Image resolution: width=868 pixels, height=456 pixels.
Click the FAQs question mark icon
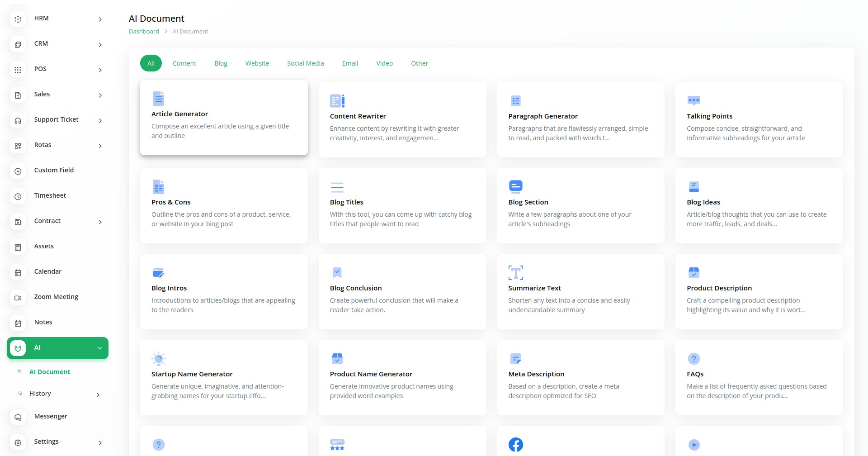click(x=694, y=359)
